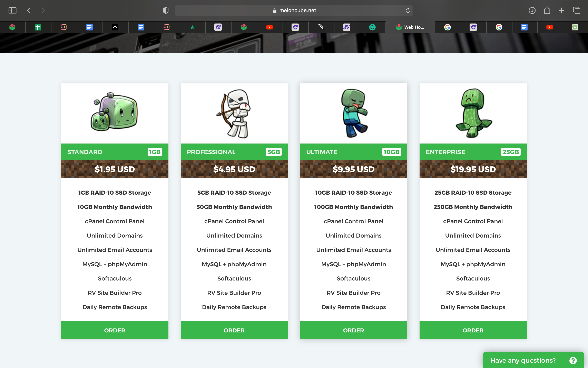Click '25GB RAID-10 SSD Storage' text

(473, 193)
